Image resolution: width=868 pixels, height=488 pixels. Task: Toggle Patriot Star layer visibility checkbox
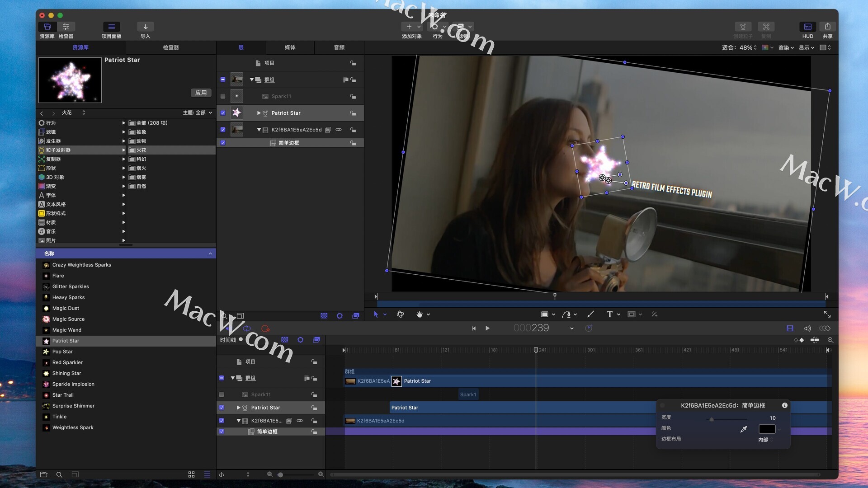(x=223, y=113)
